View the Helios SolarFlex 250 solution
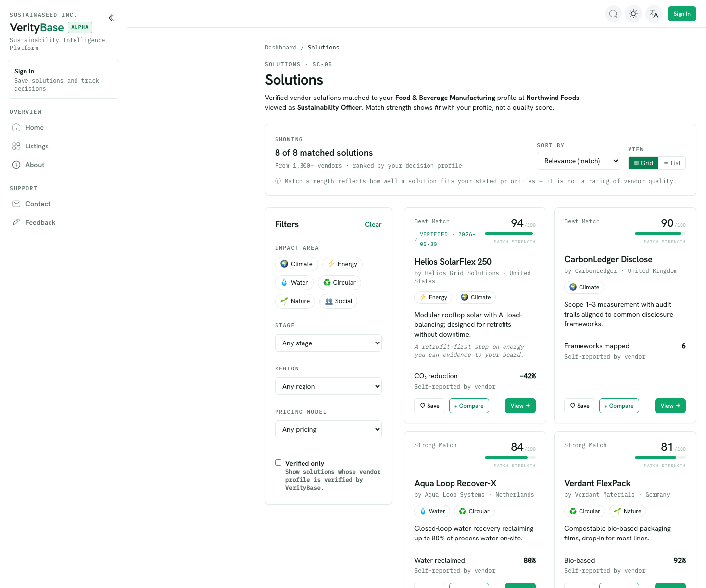The height and width of the screenshot is (588, 706). [x=520, y=406]
